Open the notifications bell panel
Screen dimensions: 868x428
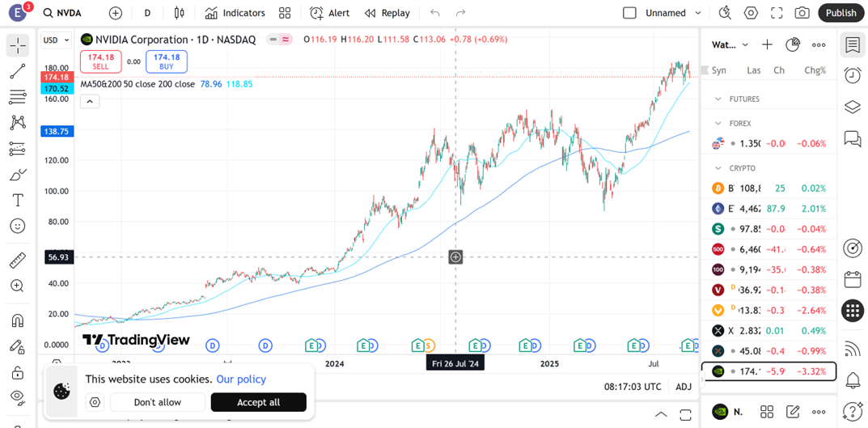pos(853,380)
